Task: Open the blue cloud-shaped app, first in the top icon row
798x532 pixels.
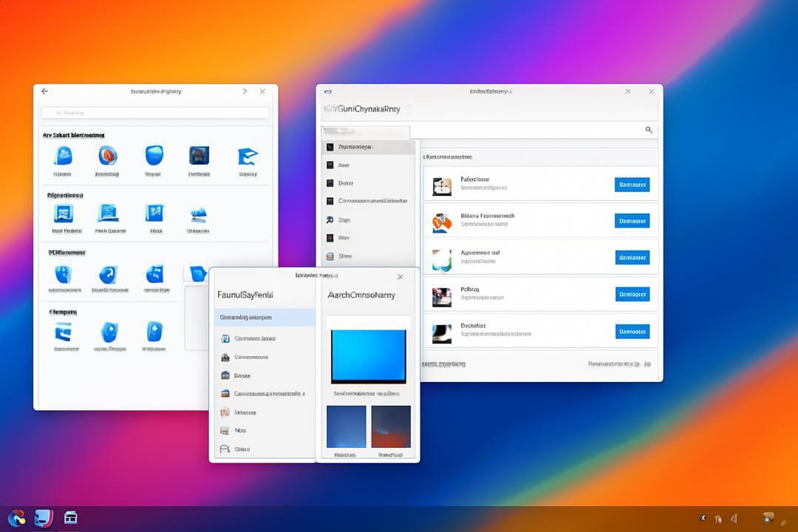Action: pos(63,156)
